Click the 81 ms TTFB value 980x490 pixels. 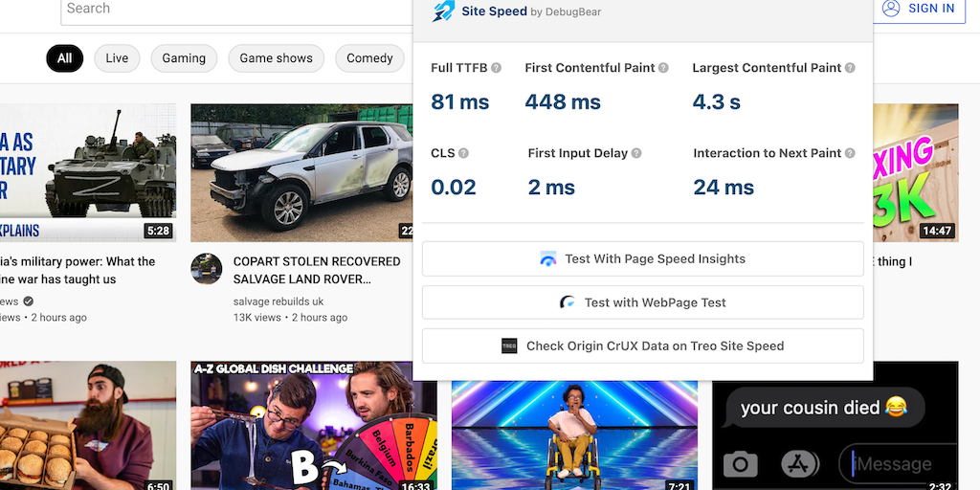point(460,101)
